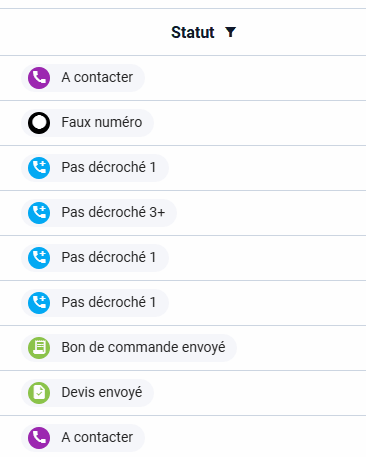Screen dimensions: 366x457
Task: Click the purple phone icon in the topmost A contacter row
Action: [39, 78]
